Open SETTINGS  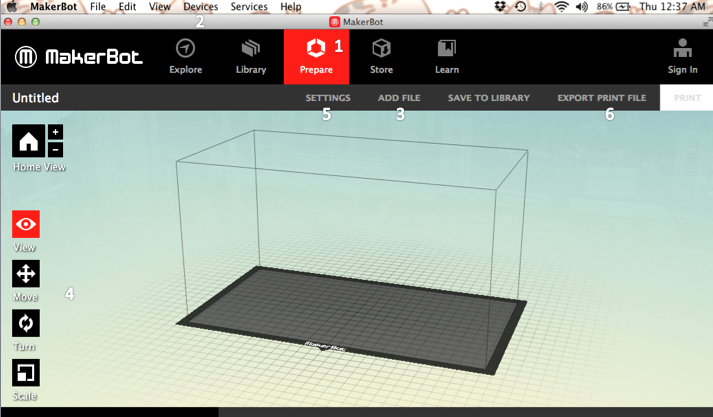[328, 98]
